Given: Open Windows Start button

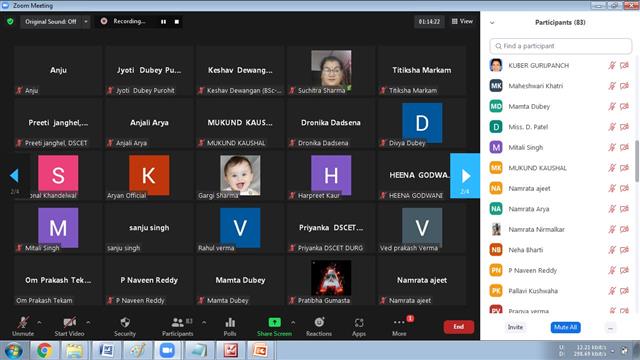Looking at the screenshot, I should coord(13,351).
